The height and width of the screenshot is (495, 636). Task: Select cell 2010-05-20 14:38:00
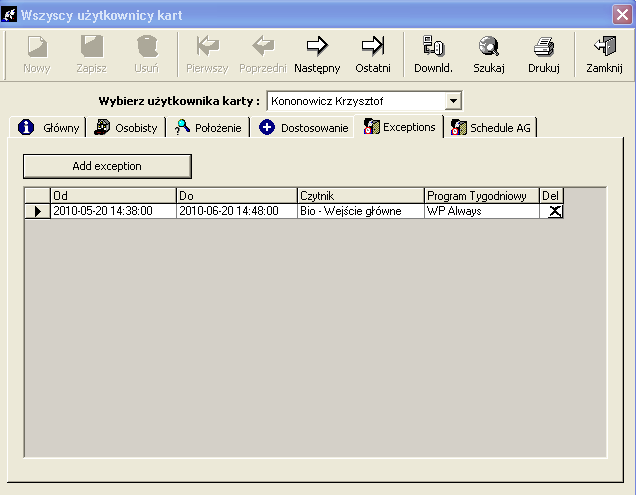(x=113, y=211)
